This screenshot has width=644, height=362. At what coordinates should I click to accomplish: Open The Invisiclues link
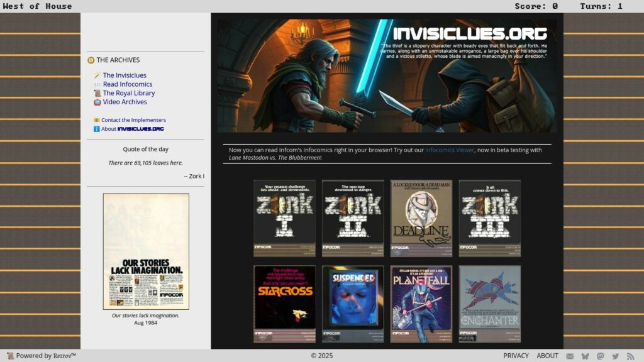click(x=125, y=75)
